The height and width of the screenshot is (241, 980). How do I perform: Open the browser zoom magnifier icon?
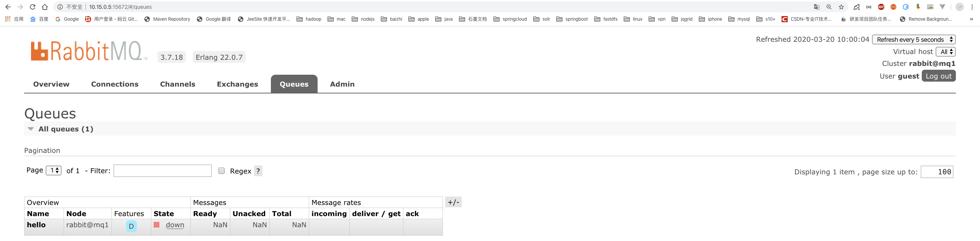829,7
